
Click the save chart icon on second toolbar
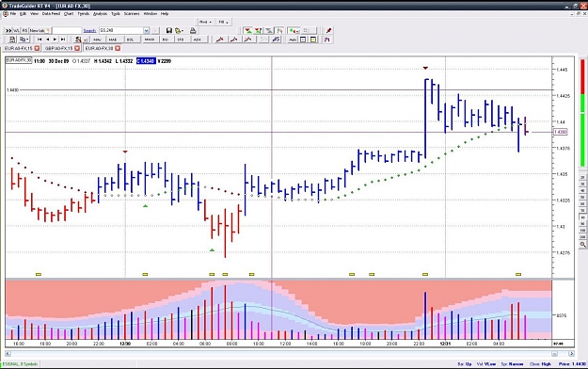[12, 40]
